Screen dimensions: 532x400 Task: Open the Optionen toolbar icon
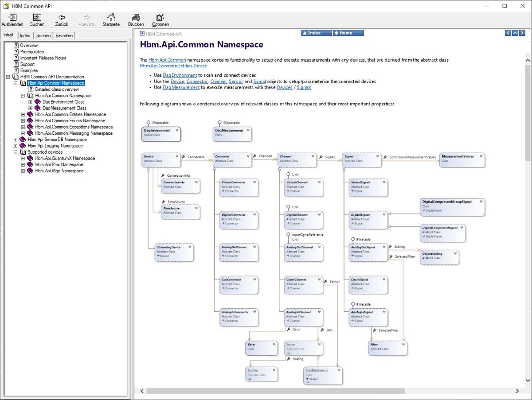point(160,17)
